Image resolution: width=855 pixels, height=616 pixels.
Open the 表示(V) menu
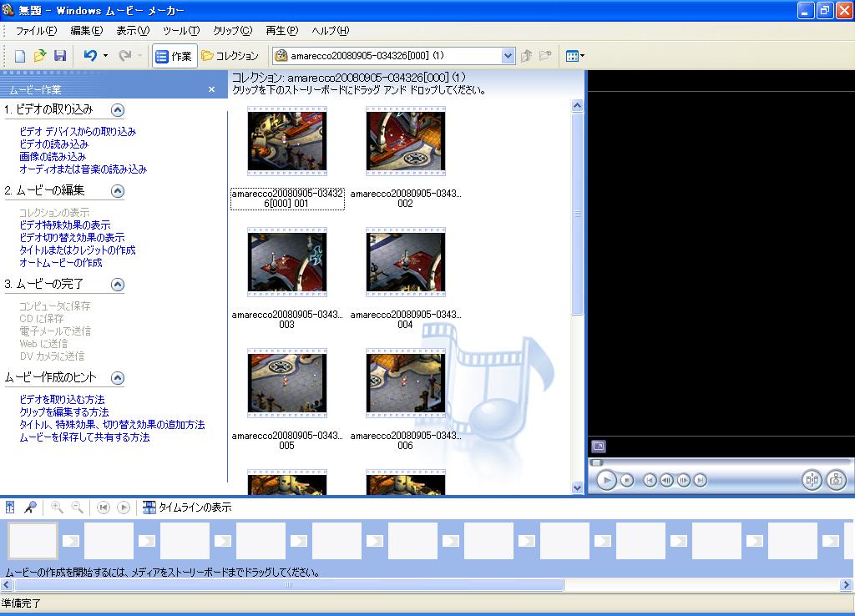(x=133, y=31)
